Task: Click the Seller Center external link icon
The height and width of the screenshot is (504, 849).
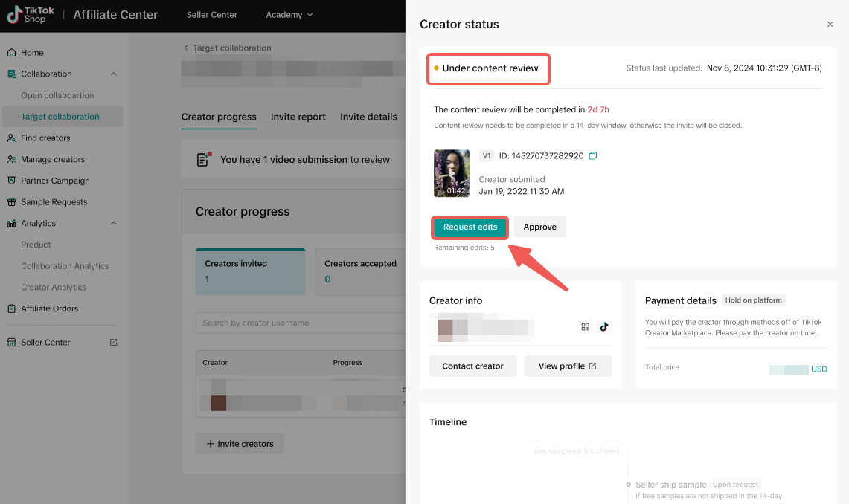Action: [113, 343]
